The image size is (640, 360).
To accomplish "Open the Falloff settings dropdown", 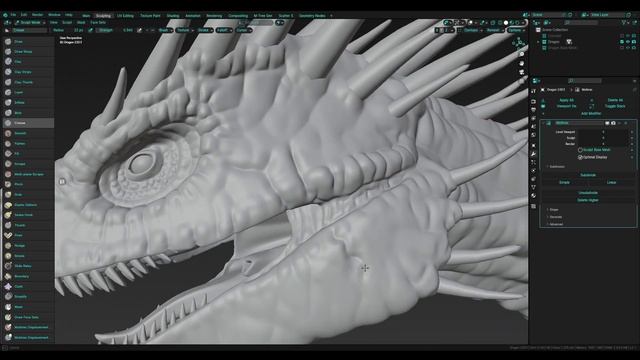I will click(224, 30).
